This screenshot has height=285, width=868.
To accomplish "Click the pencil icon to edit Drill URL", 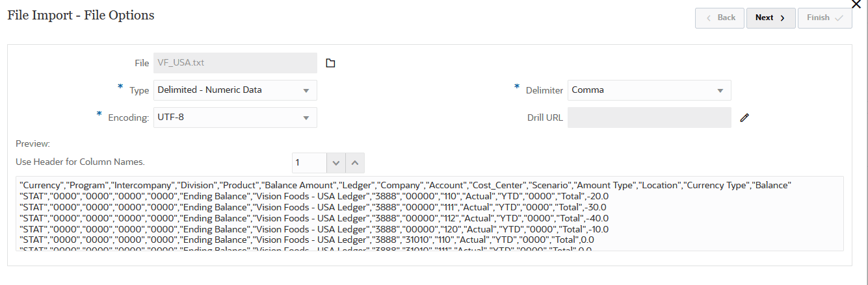I will point(745,118).
